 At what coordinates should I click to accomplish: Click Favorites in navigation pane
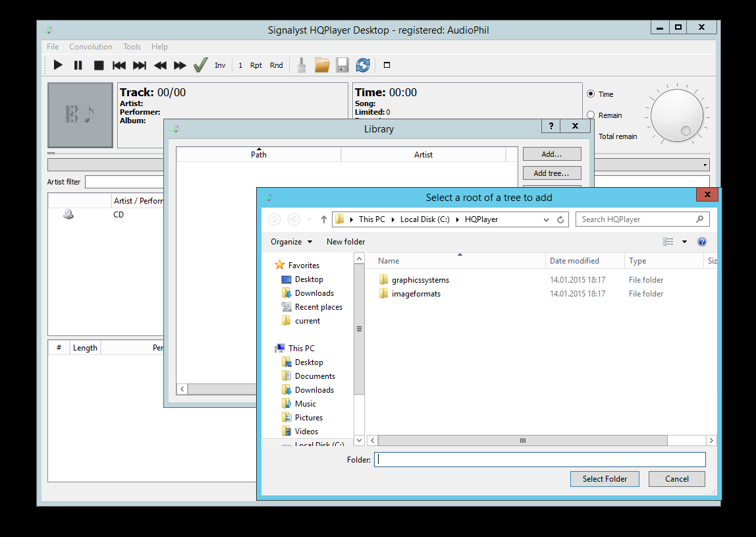click(x=297, y=266)
